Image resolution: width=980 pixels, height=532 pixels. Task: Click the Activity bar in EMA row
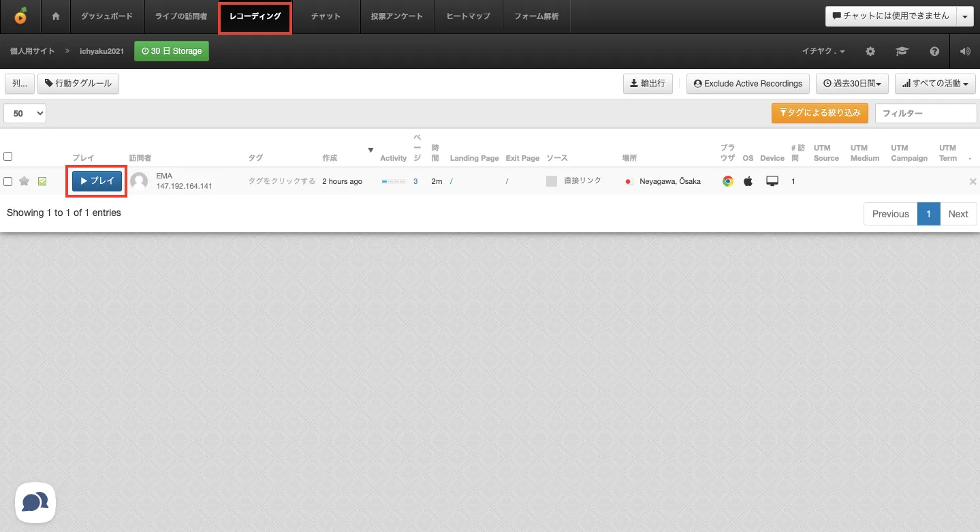click(394, 182)
